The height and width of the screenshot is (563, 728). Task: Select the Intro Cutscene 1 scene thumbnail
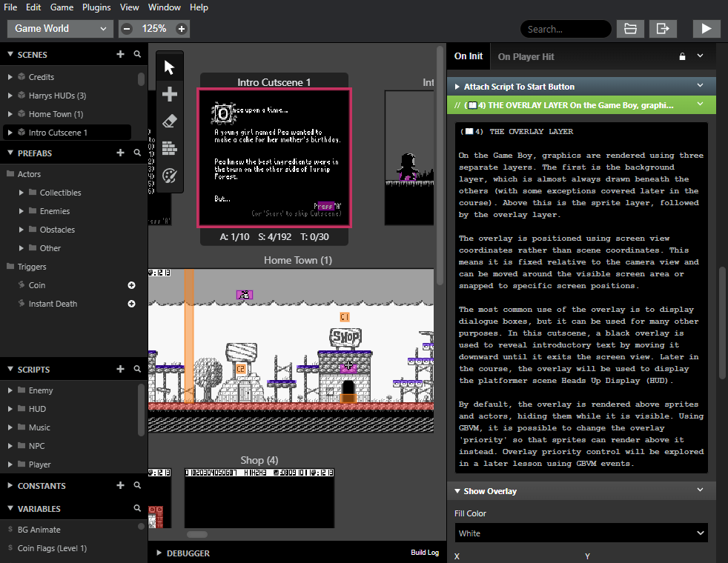coord(274,158)
